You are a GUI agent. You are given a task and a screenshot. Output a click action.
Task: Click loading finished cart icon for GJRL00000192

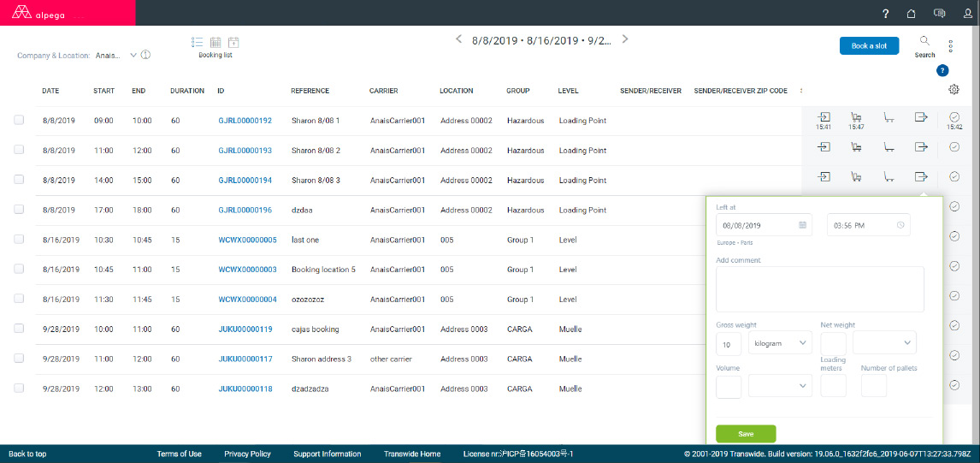pos(888,117)
